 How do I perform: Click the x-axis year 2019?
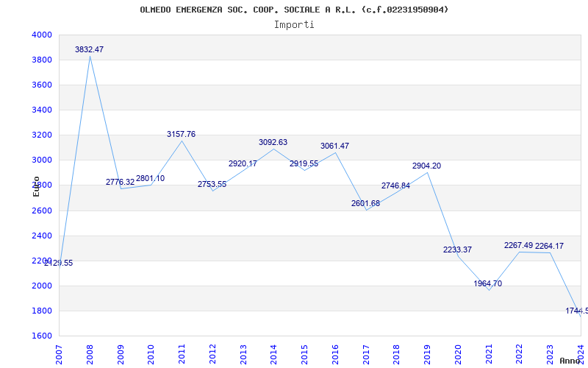tap(428, 355)
